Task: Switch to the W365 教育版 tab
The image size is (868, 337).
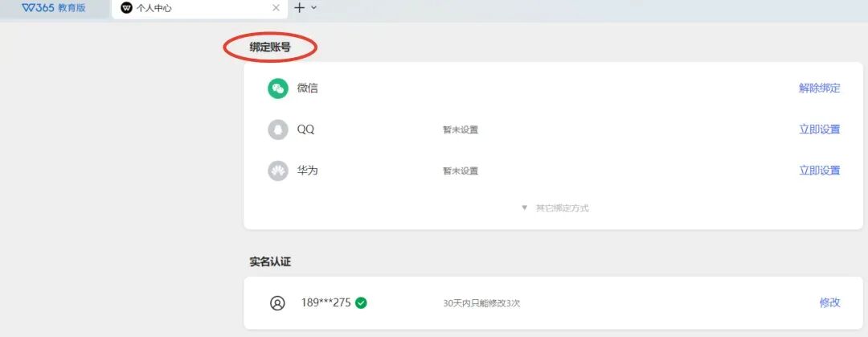Action: click(x=54, y=8)
